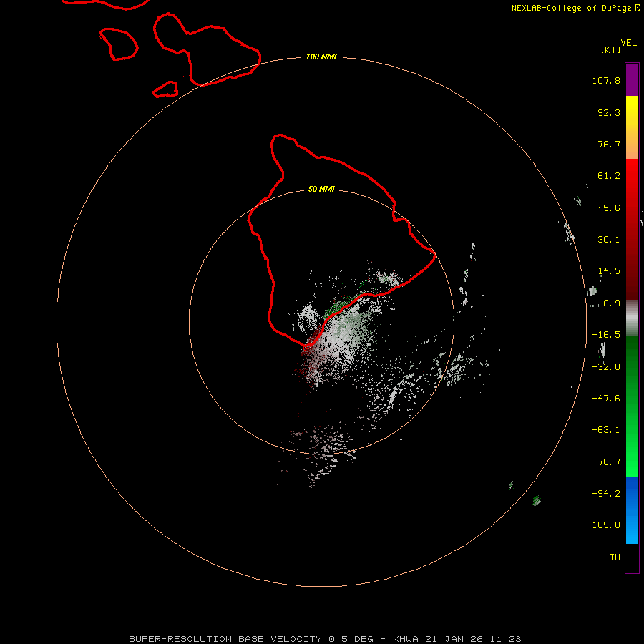Image resolution: width=644 pixels, height=644 pixels.
Task: Click the -16.5 legend value
Action: click(606, 335)
